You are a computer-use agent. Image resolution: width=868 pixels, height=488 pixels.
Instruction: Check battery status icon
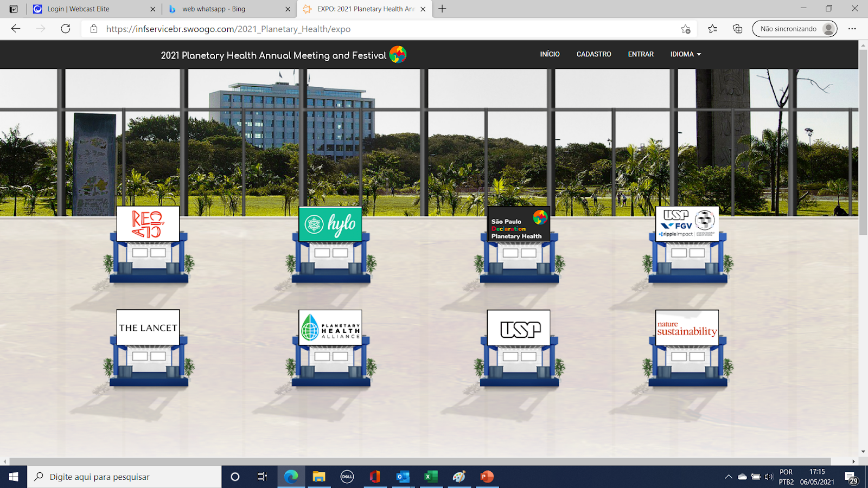click(x=756, y=477)
